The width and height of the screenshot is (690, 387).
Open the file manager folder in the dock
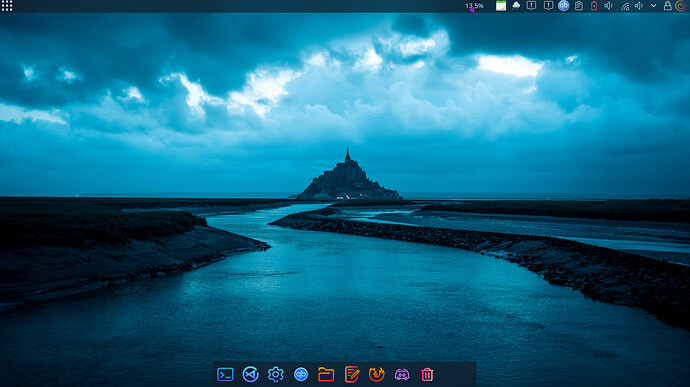tap(326, 375)
